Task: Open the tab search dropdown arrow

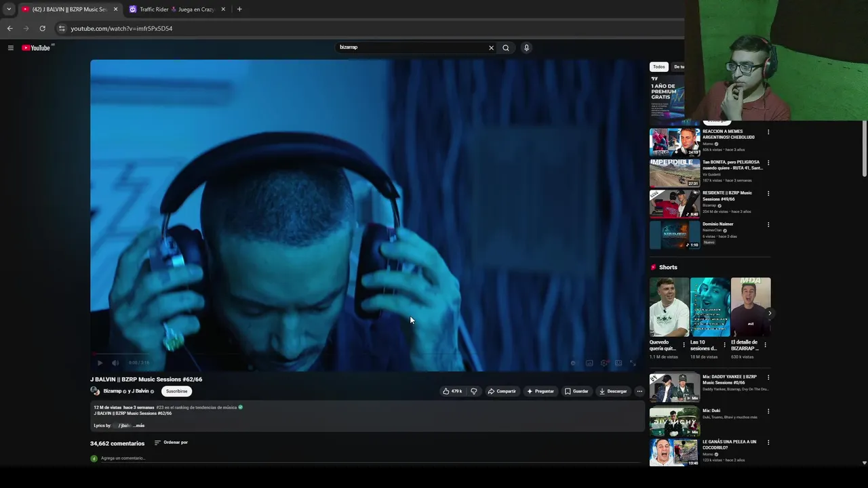Action: pos(8,9)
